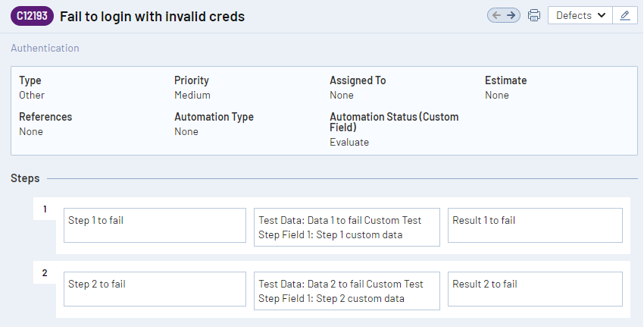Select the 'Step 1 to fail' box

pos(155,225)
